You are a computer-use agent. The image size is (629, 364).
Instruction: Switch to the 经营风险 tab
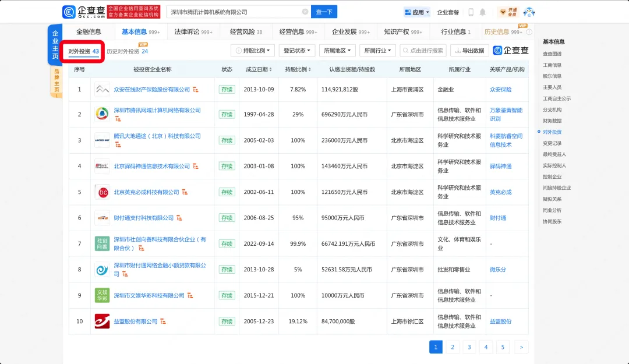[x=246, y=31]
